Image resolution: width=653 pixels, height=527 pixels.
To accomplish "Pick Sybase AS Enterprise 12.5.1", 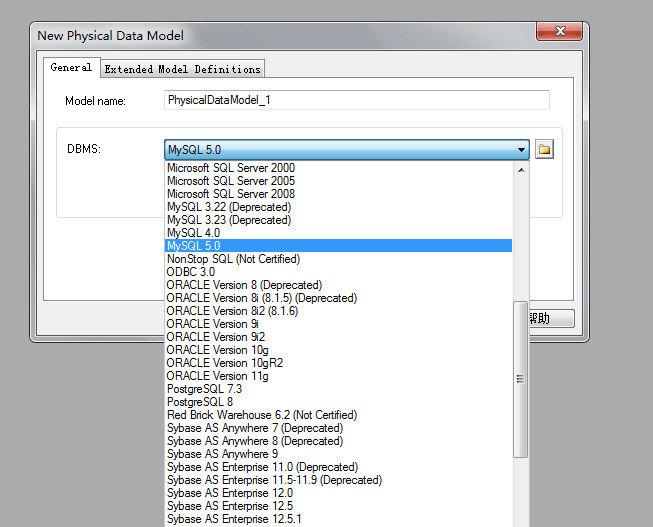I will pos(338,519).
